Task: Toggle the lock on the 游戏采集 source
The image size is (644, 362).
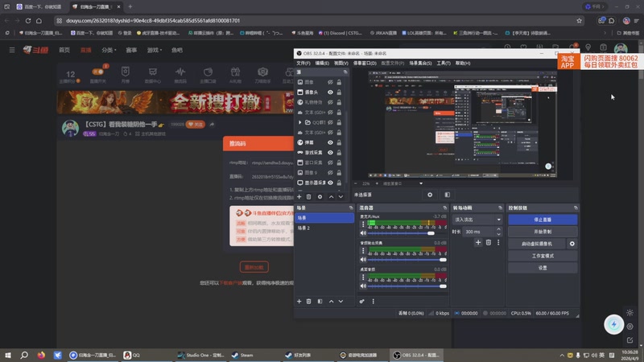Action: 339,152
